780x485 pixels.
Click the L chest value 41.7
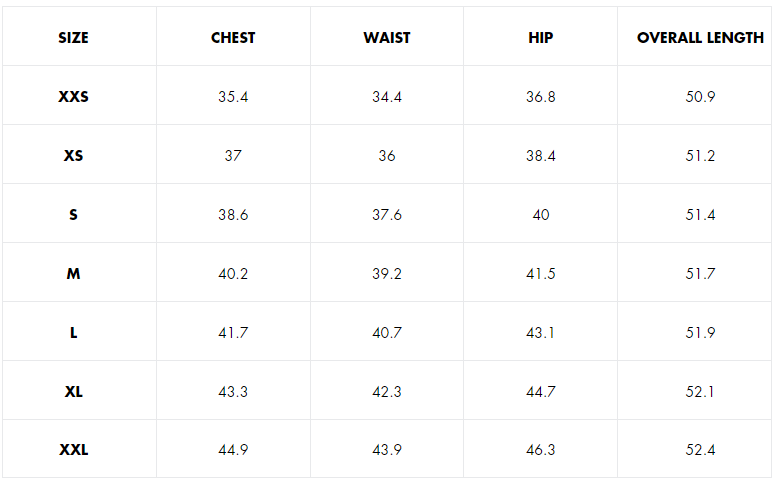pyautogui.click(x=233, y=333)
